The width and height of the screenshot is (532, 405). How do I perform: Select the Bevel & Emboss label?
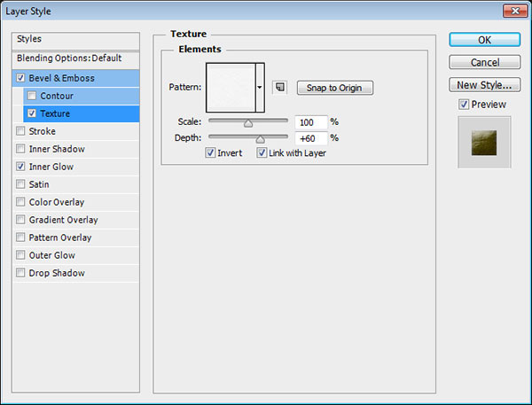(x=61, y=78)
